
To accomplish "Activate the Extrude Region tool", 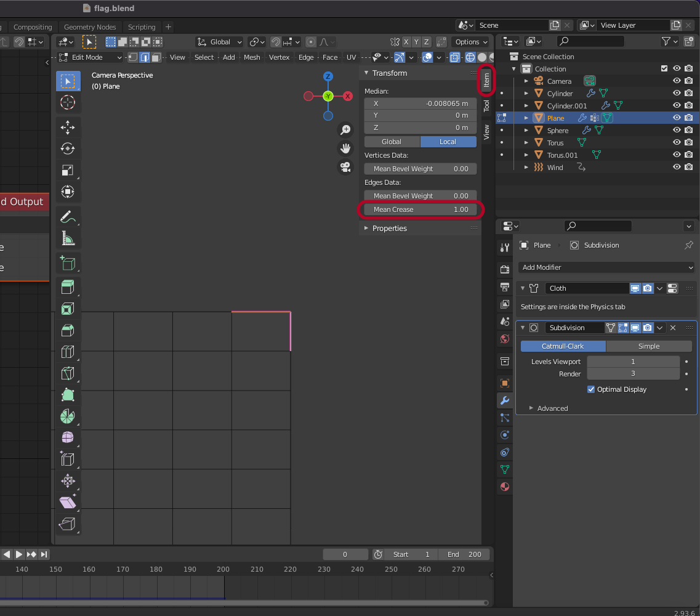I will (x=68, y=287).
